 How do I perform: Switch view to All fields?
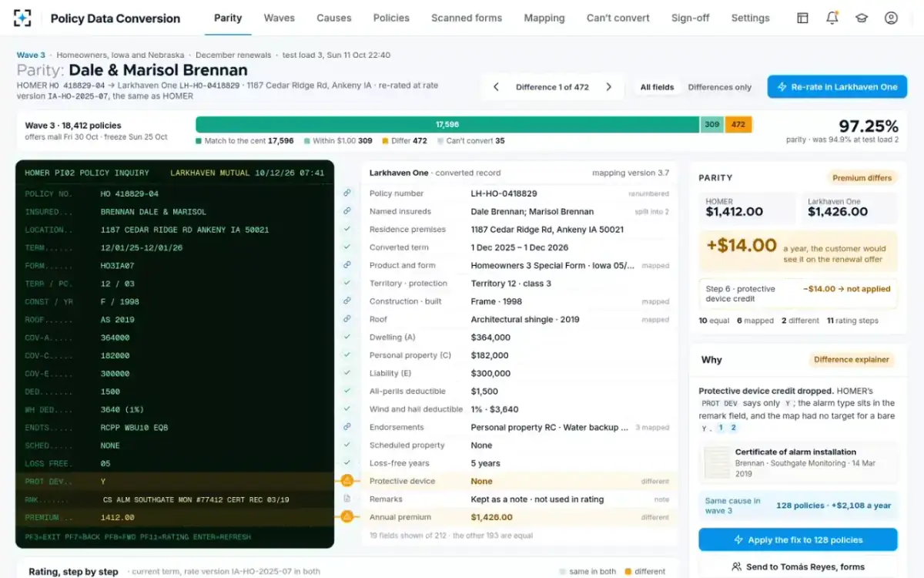coord(657,87)
